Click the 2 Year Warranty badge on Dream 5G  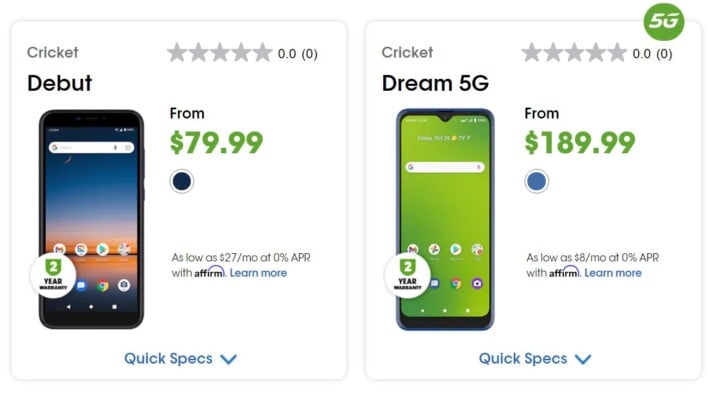coord(406,275)
